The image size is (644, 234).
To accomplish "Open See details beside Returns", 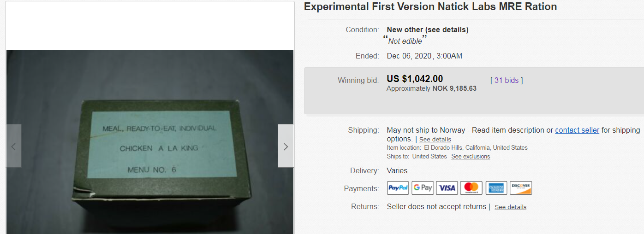I will (510, 207).
